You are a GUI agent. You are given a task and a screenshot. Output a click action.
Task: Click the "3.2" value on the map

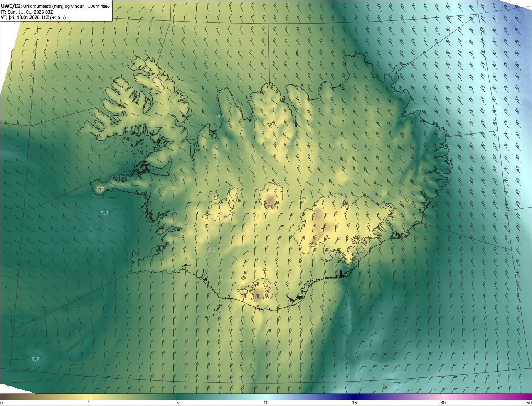point(212,249)
